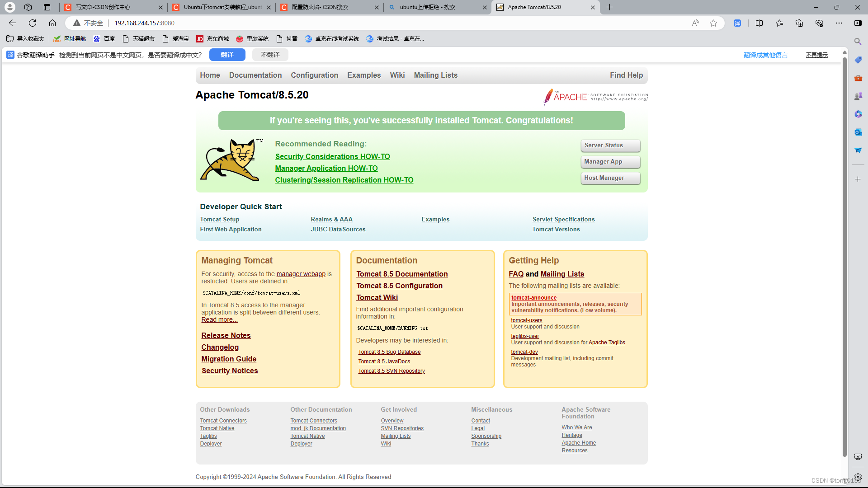Reload the current page
Image resolution: width=868 pixels, height=488 pixels.
(33, 23)
